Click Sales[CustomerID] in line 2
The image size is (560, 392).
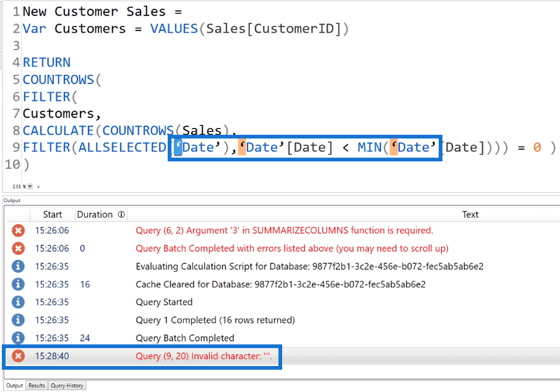[274, 28]
